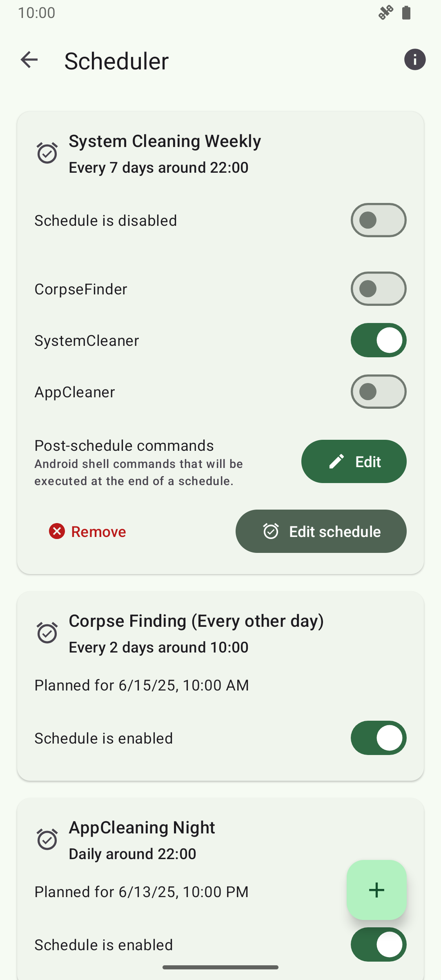
Task: Click the red Remove X icon
Action: 57,531
